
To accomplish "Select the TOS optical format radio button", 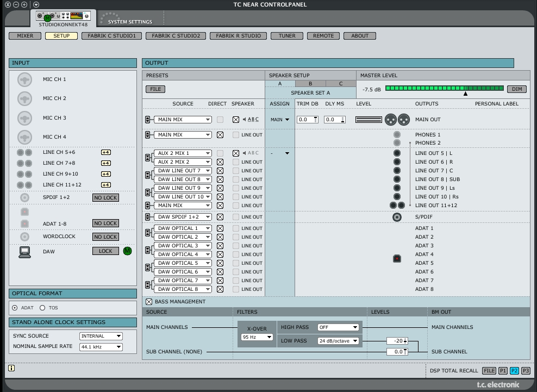I will [x=42, y=308].
